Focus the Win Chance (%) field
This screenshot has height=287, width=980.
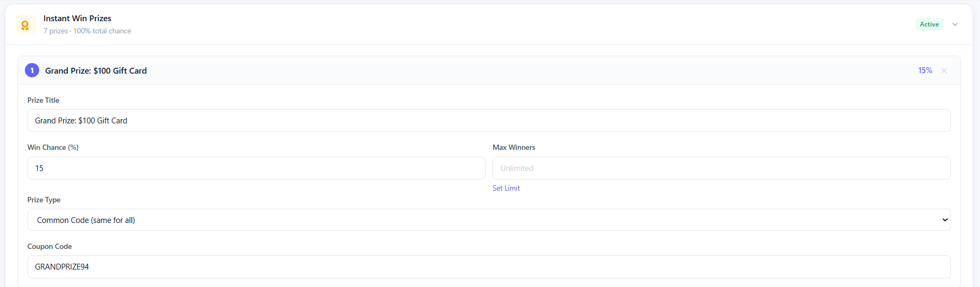click(256, 168)
